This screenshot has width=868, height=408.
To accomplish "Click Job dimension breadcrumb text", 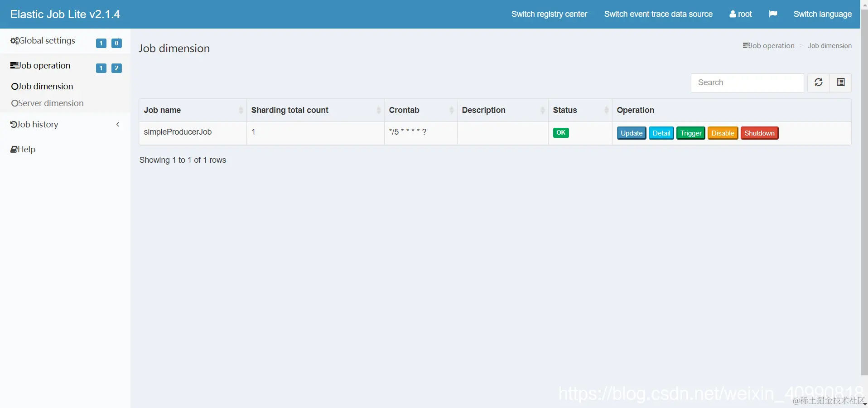I will [829, 46].
